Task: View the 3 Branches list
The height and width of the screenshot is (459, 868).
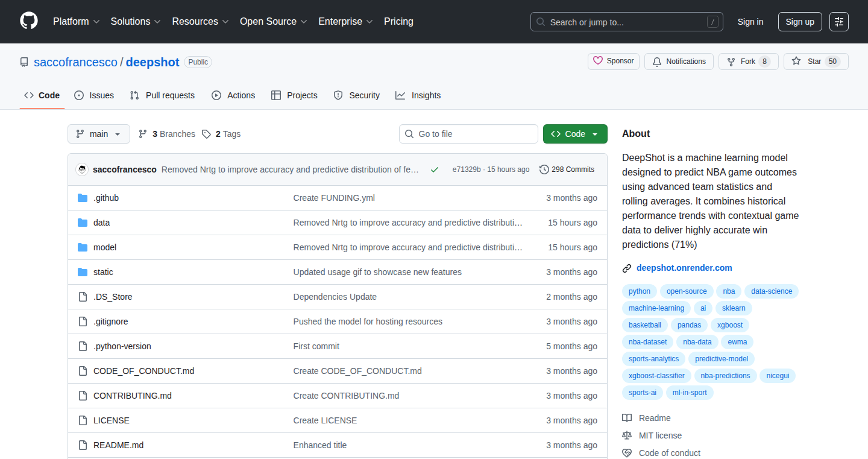Action: coord(167,134)
